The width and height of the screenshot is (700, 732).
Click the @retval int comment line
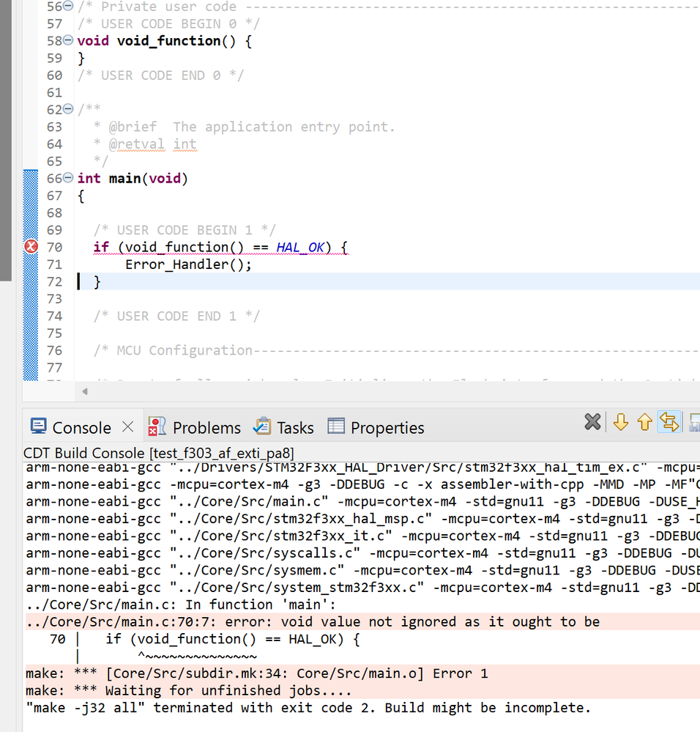click(x=145, y=144)
